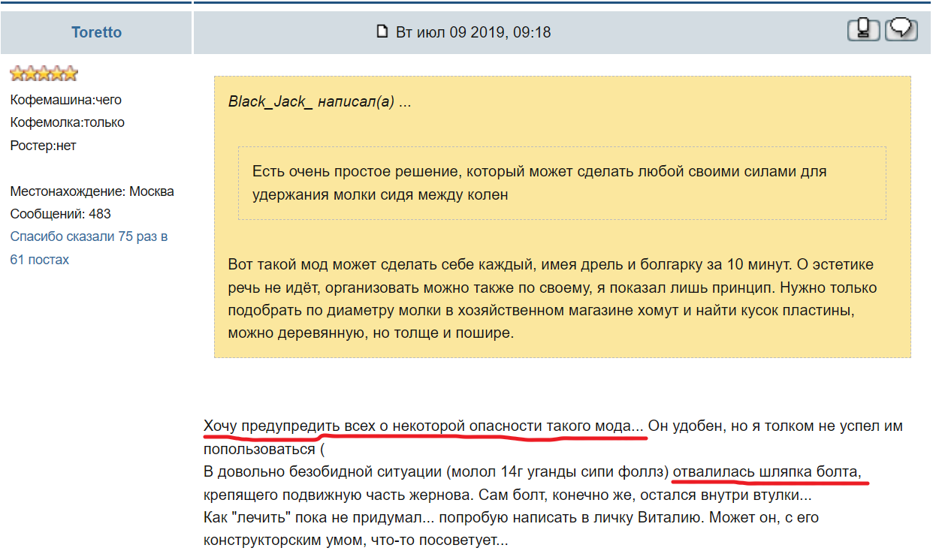Click 'Ростер:нет' profile field

[x=43, y=146]
